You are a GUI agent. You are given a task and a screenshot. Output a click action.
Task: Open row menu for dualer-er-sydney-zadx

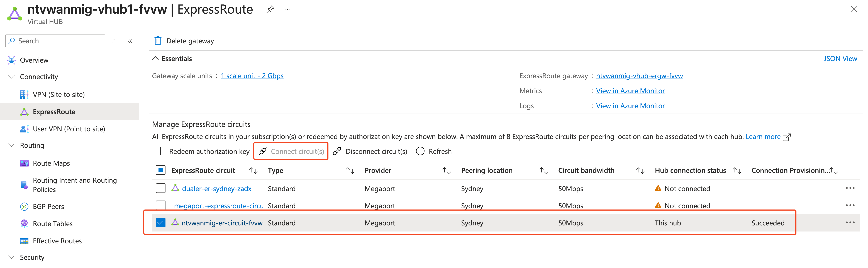[850, 188]
